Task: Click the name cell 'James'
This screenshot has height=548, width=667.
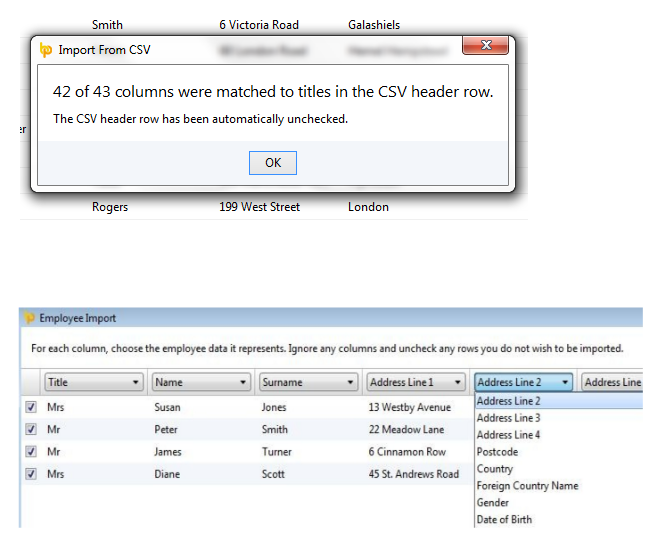Action: (x=168, y=451)
